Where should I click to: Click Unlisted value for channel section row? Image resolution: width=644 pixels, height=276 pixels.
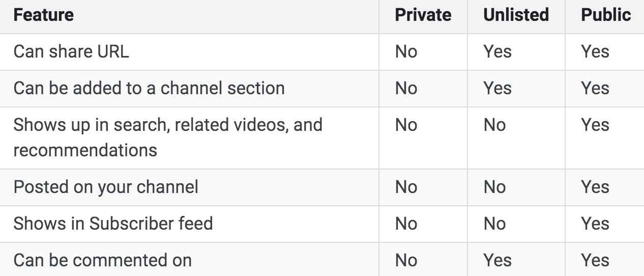[x=497, y=88]
